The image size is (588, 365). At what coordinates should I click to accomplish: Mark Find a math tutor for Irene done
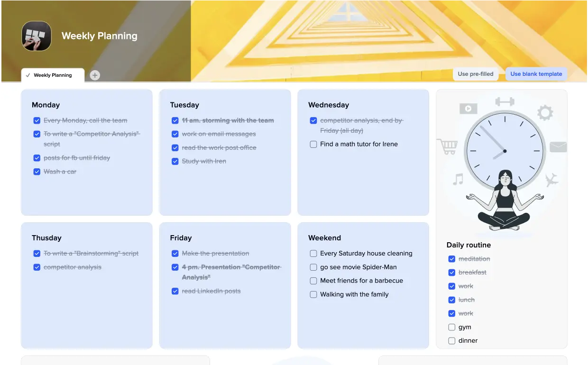313,144
